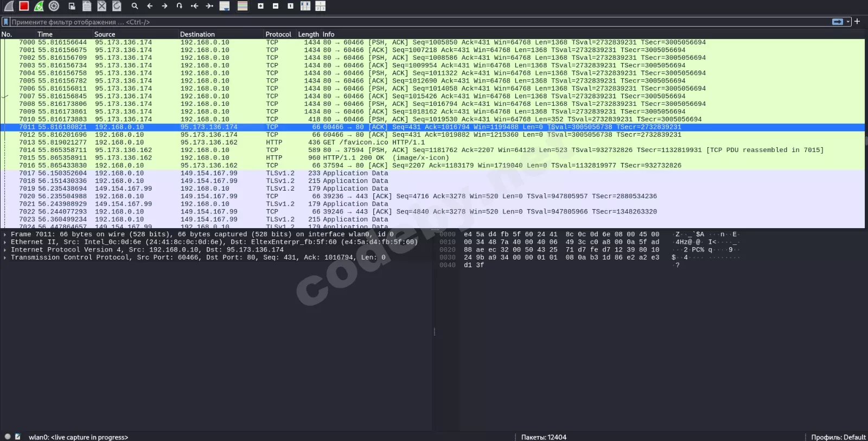Select packet 7017 TLSv1.2 Application Data
868x441 pixels.
[x=432, y=173]
